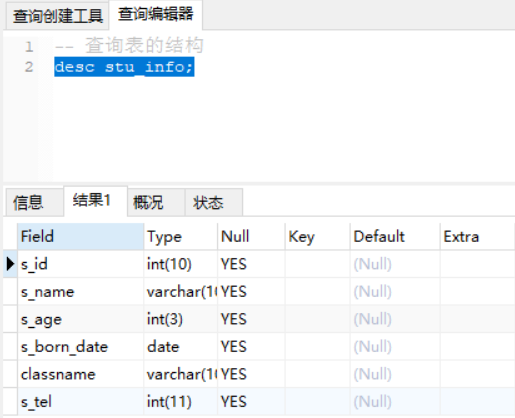Screen dimensions: 515x418
Task: Click the YES cell in s_born_date row
Action: [x=251, y=347]
